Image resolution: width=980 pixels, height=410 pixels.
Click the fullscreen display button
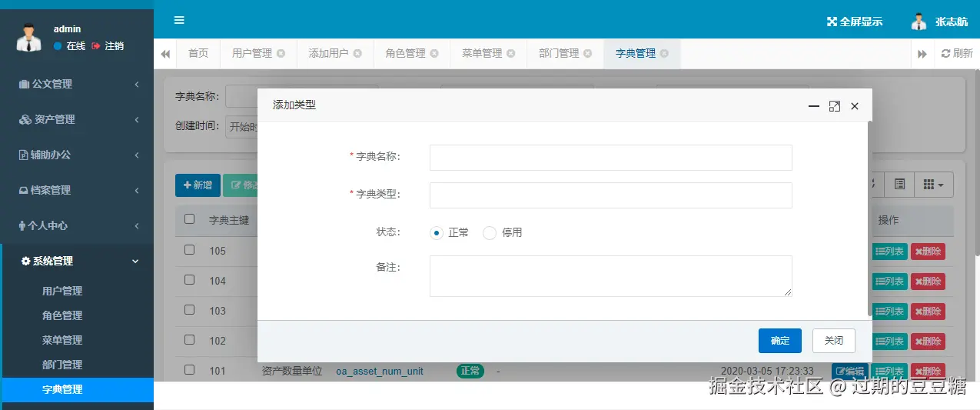855,22
